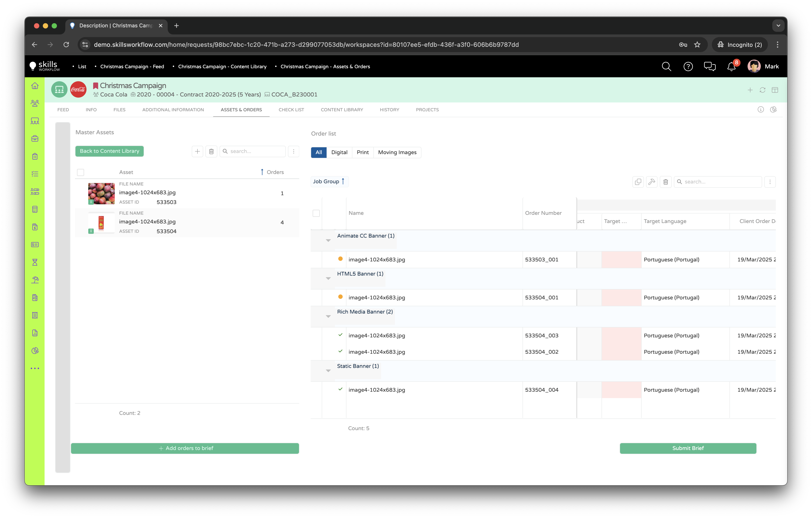Click Back to Content Library button
The image size is (812, 518).
[109, 151]
